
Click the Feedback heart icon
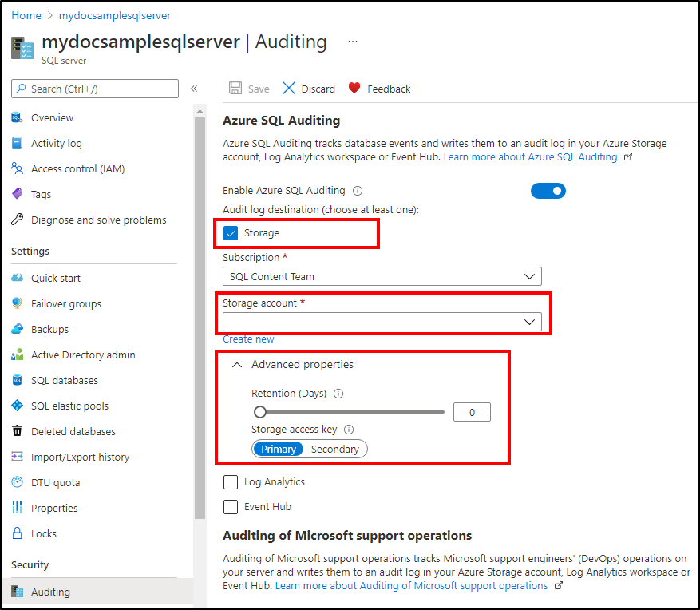(354, 88)
